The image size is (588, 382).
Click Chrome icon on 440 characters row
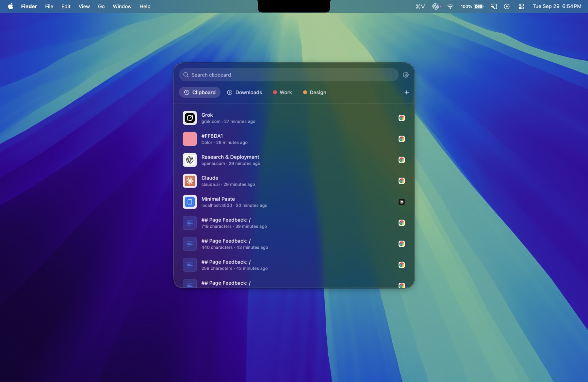click(402, 244)
